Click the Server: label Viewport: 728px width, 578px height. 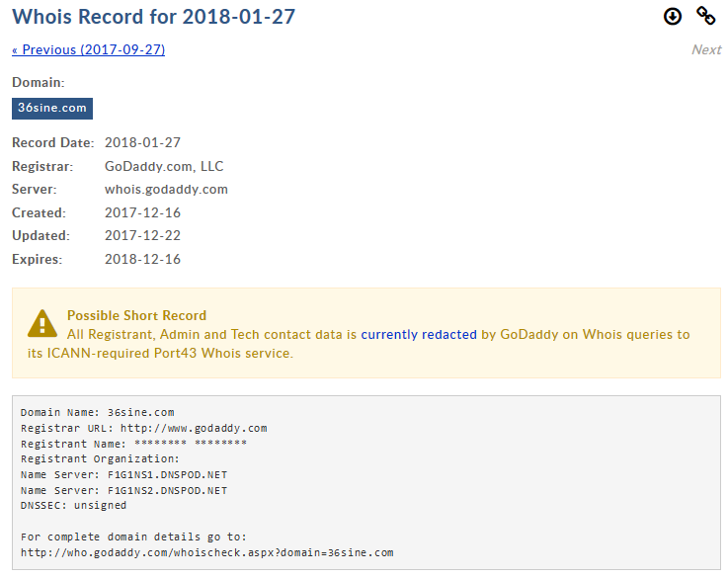pos(35,190)
